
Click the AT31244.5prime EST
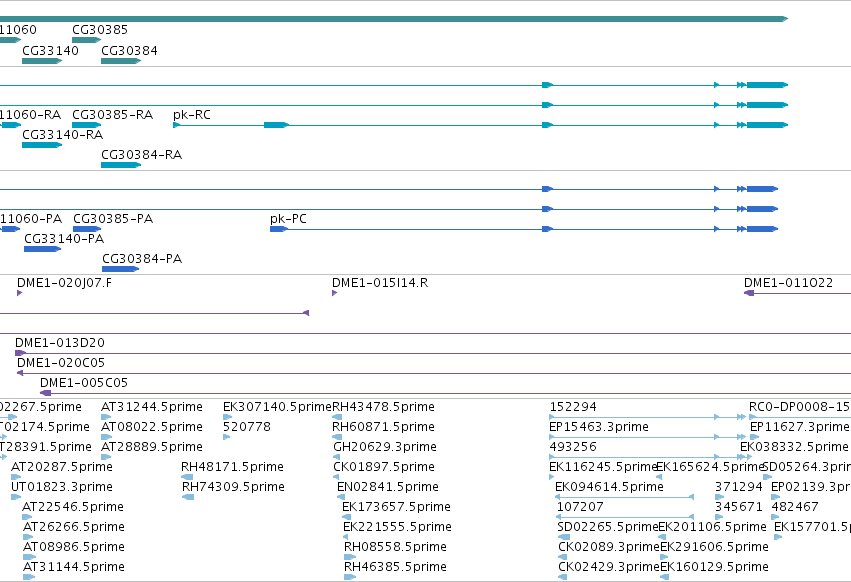pyautogui.click(x=106, y=417)
